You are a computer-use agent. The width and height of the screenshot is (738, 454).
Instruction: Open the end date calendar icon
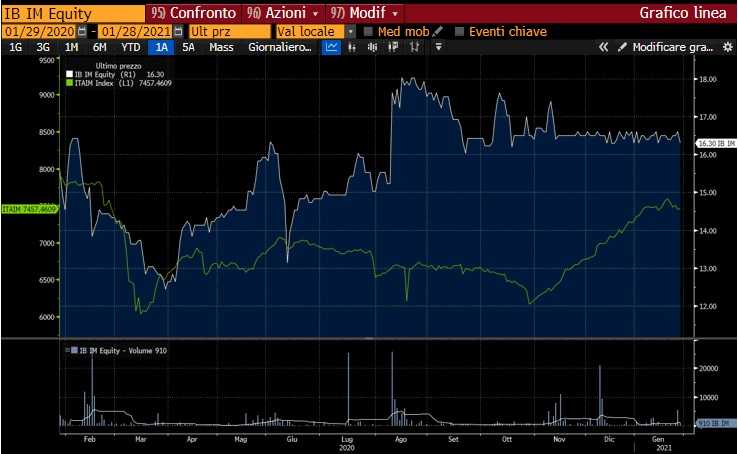coord(178,32)
